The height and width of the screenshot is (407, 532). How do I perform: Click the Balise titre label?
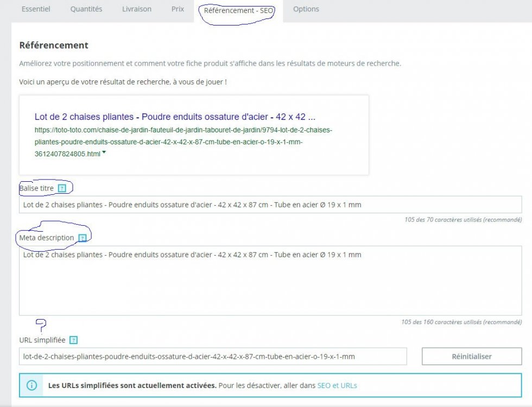pyautogui.click(x=37, y=188)
